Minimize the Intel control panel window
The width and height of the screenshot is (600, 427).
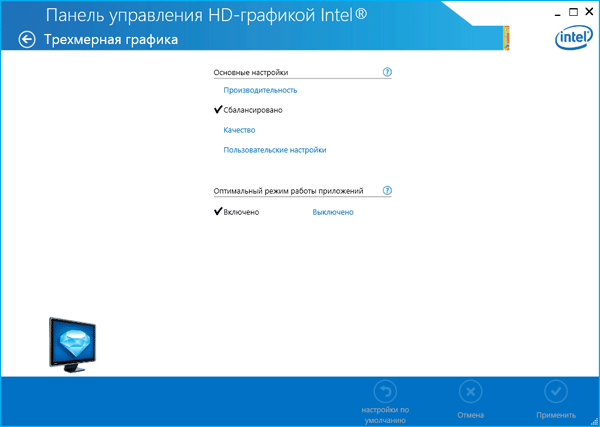558,13
